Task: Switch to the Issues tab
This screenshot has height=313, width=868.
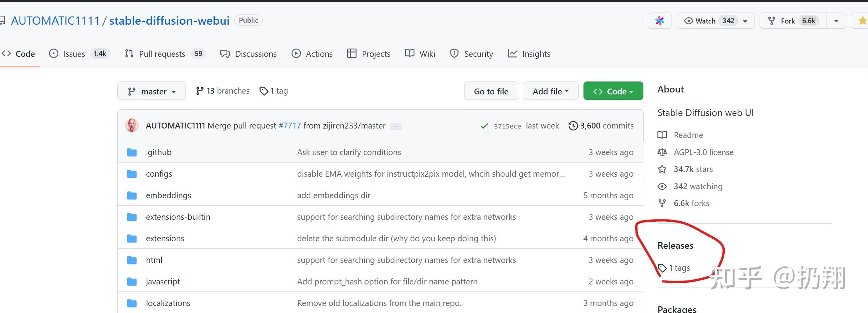Action: click(x=74, y=54)
